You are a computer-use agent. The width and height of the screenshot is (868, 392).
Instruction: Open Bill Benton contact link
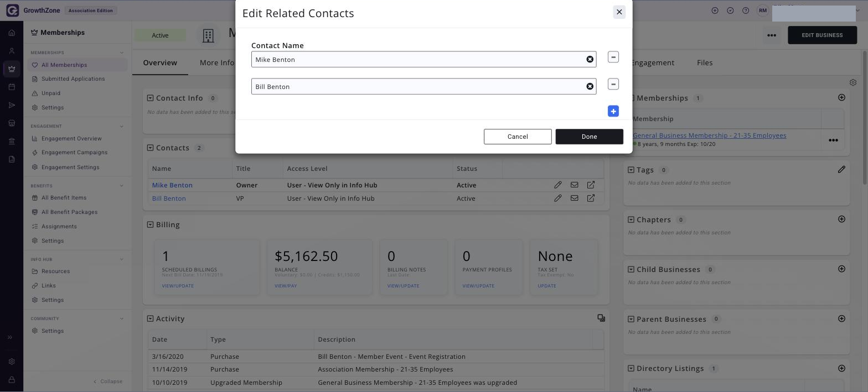pos(169,198)
